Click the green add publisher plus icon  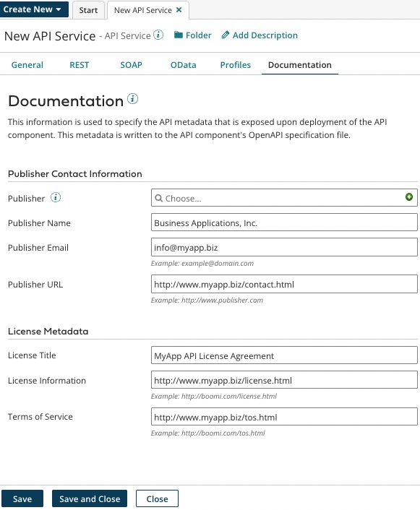[x=409, y=196]
